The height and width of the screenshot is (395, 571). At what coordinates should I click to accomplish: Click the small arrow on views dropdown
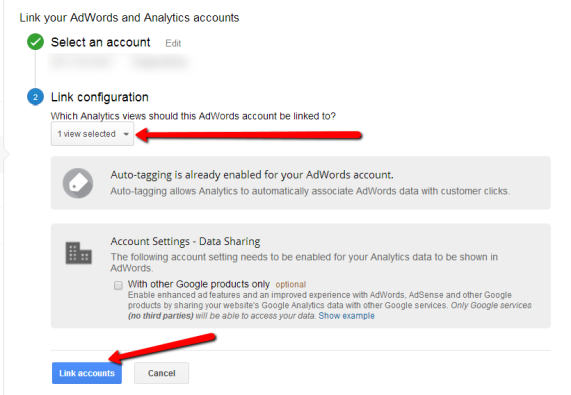[x=126, y=134]
